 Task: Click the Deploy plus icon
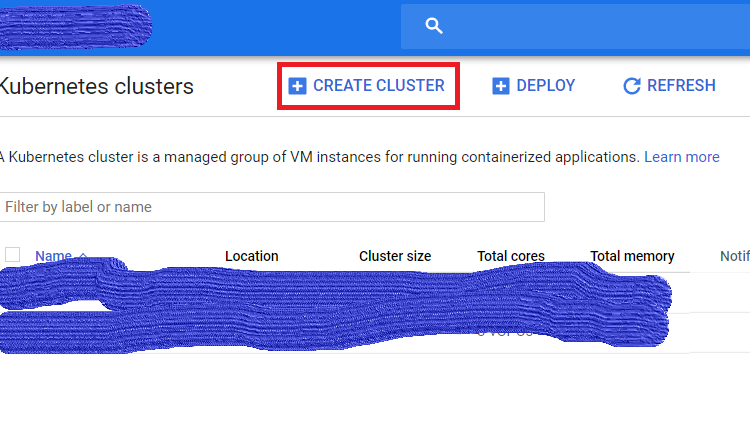pyautogui.click(x=501, y=86)
